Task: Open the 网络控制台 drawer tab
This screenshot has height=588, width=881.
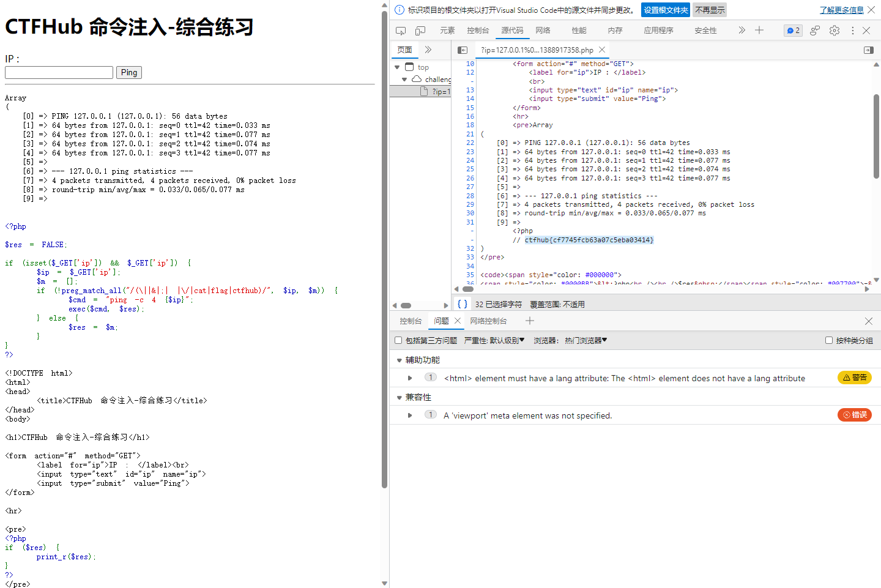Action: (x=488, y=321)
